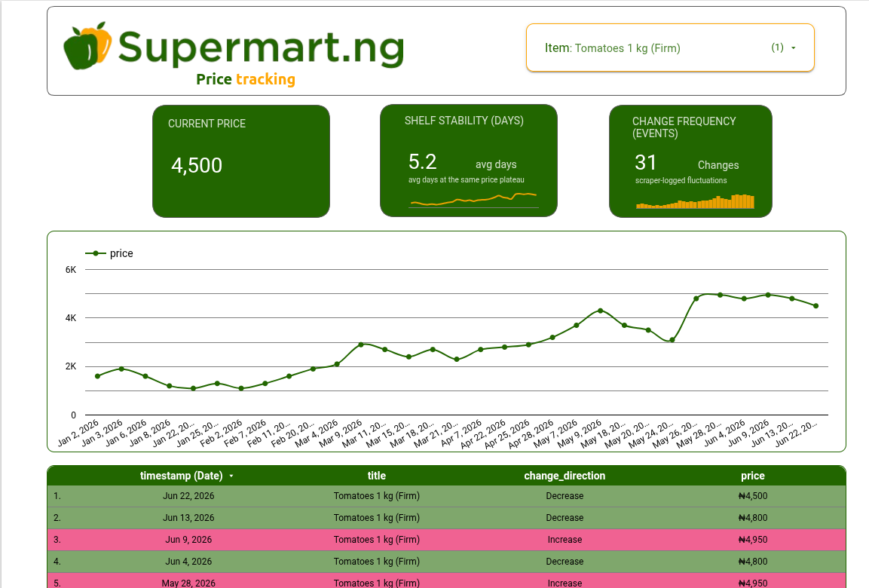Click Increase in the Jun 9 row
The height and width of the screenshot is (588, 869).
click(565, 539)
